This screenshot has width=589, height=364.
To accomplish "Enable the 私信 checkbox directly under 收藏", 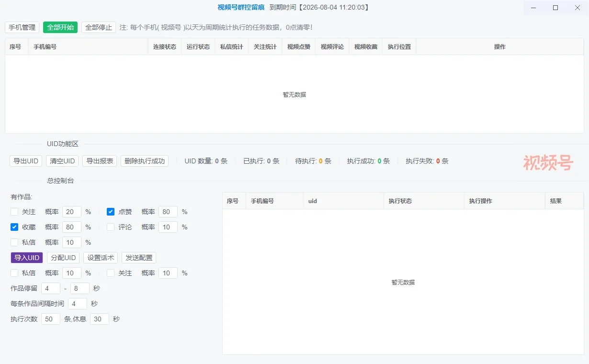I will click(x=14, y=242).
